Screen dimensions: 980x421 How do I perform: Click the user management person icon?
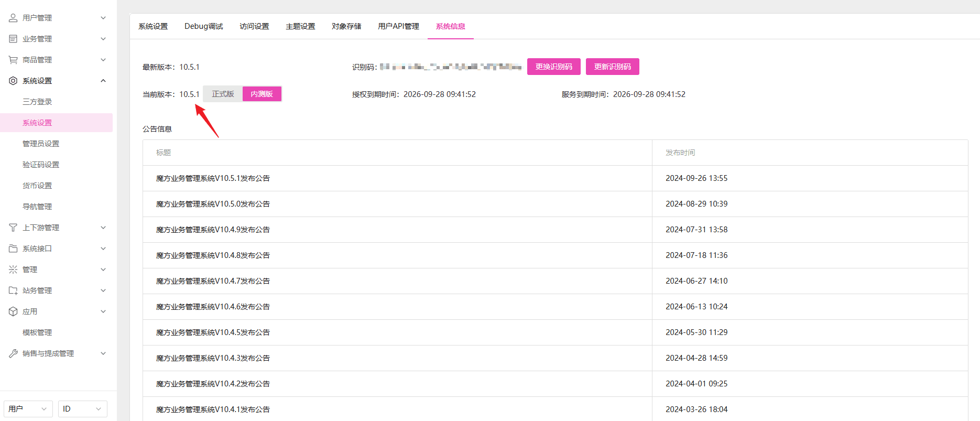13,18
